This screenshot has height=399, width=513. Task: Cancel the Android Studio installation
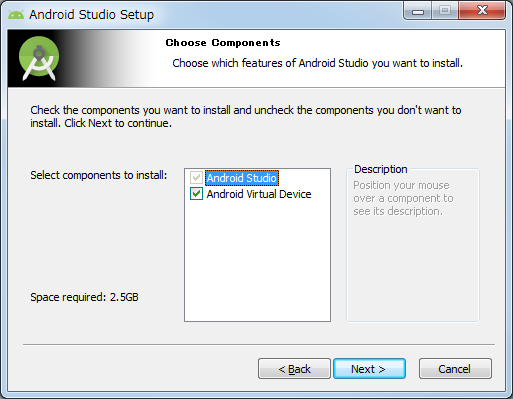click(455, 369)
